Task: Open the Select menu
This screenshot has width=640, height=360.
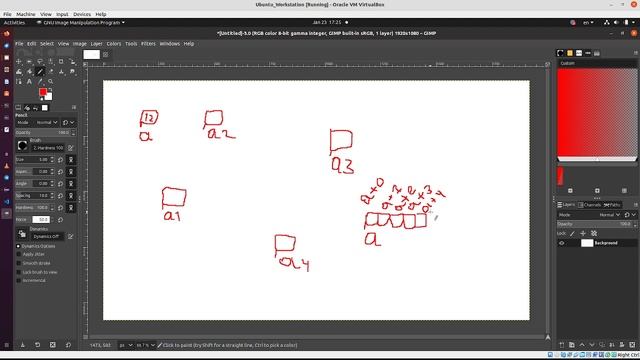Action: coord(47,44)
